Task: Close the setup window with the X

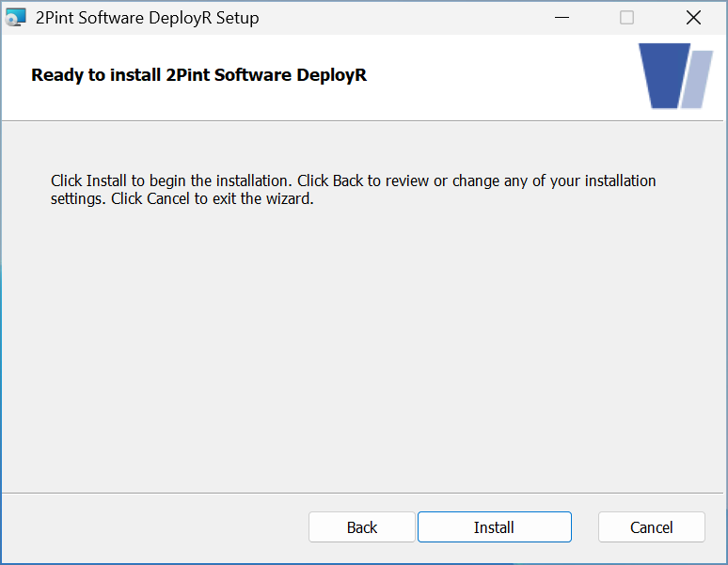Action: coord(693,18)
